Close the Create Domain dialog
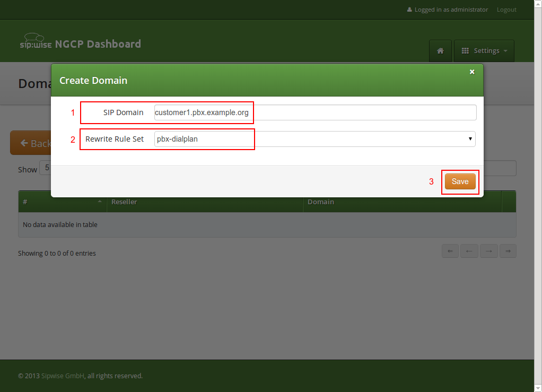Screen dimensions: 542x392 [471, 72]
